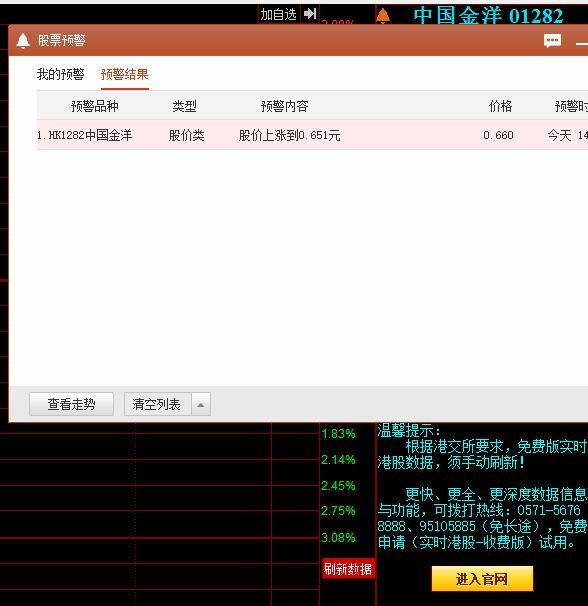Click the orange bell icon beside 中国金洋
This screenshot has height=606, width=588.
point(383,16)
